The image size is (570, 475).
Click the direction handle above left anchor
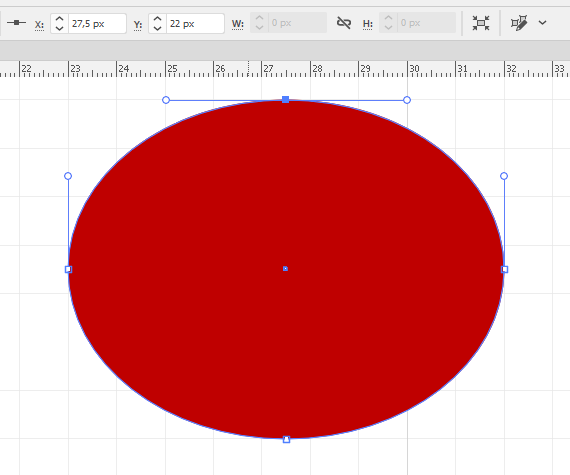point(68,176)
